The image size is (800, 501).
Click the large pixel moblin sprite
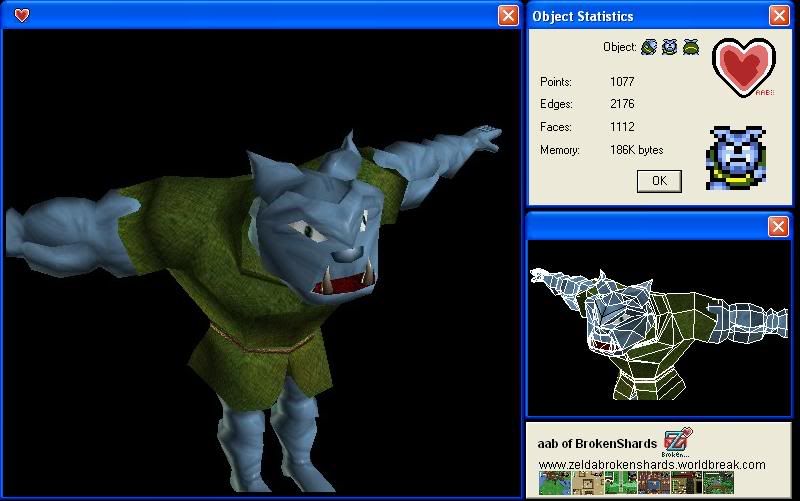coord(736,158)
